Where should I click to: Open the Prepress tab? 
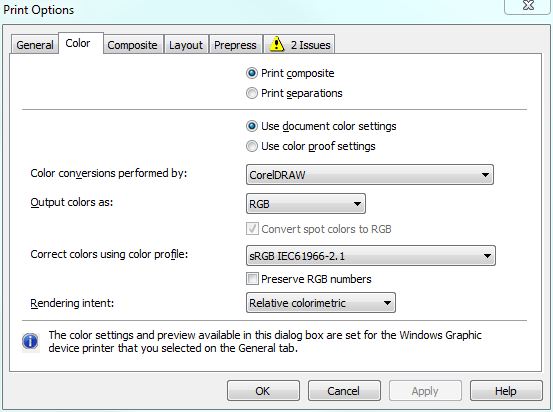[x=236, y=45]
